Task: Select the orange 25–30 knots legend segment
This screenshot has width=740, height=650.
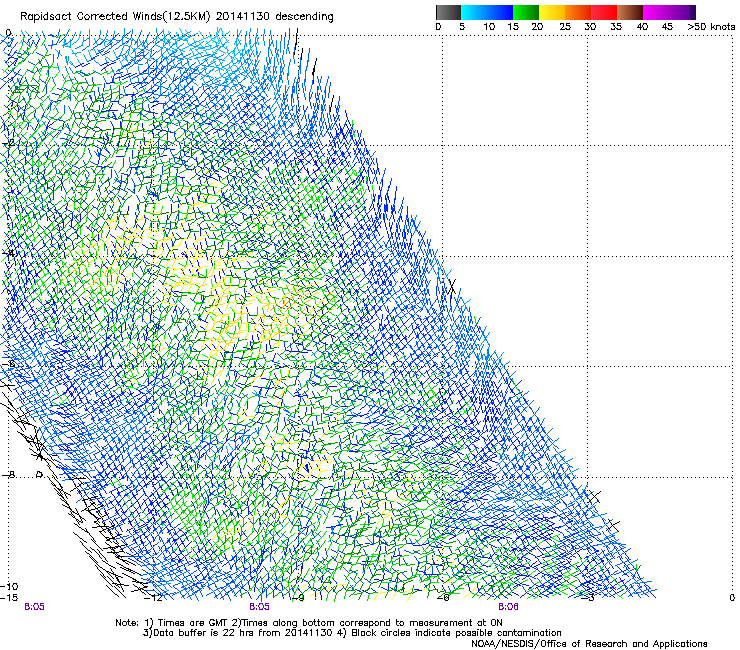Action: pyautogui.click(x=578, y=13)
